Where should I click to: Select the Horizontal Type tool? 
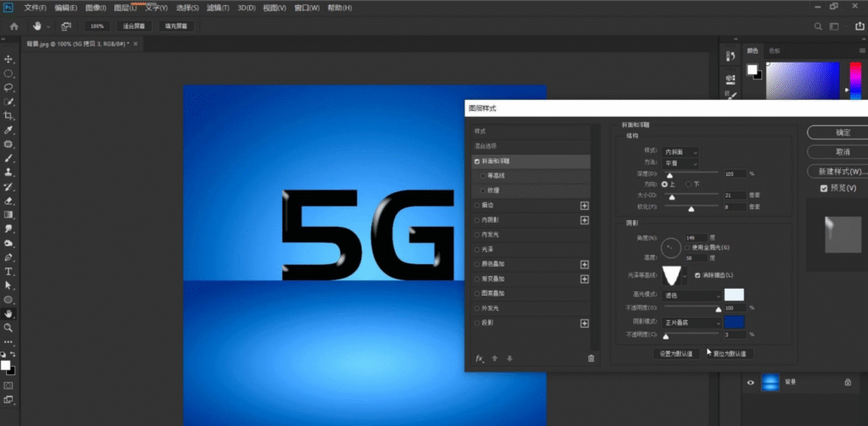[8, 272]
